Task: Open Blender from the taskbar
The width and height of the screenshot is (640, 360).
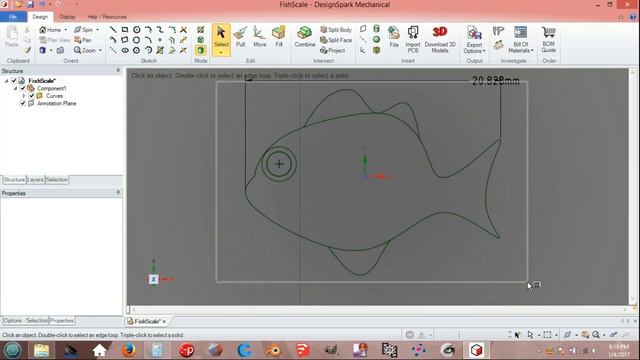Action: tap(274, 350)
